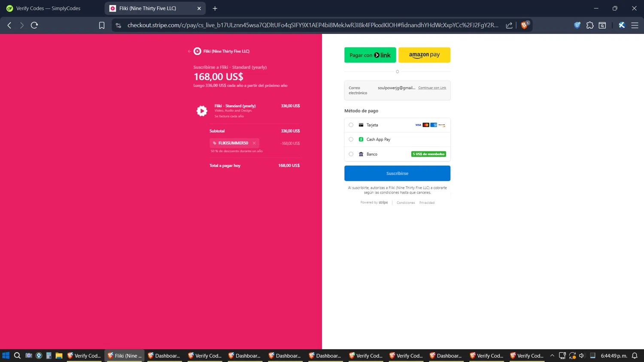Image resolution: width=644 pixels, height=362 pixels.
Task: Switch to the Verify Codes — SimplyCodes tab
Action: [x=48, y=8]
